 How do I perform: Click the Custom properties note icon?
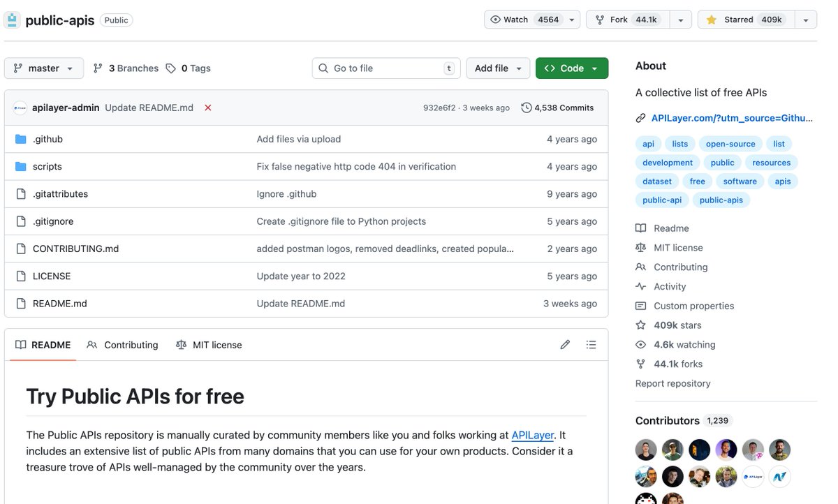640,306
